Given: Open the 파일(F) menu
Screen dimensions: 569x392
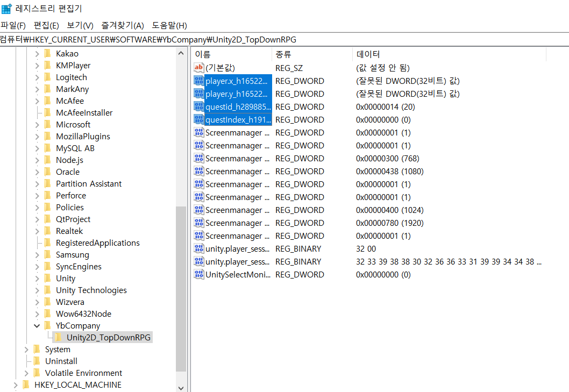Looking at the screenshot, I should point(13,25).
